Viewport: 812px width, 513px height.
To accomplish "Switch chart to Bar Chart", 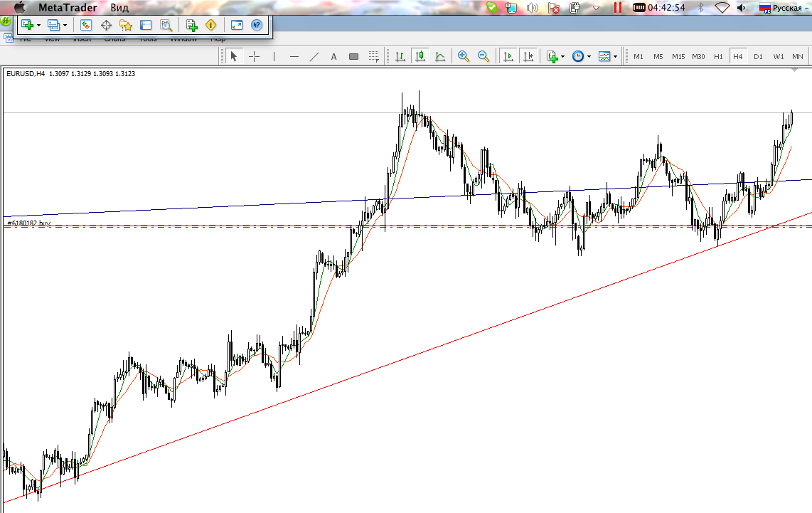I will click(400, 56).
